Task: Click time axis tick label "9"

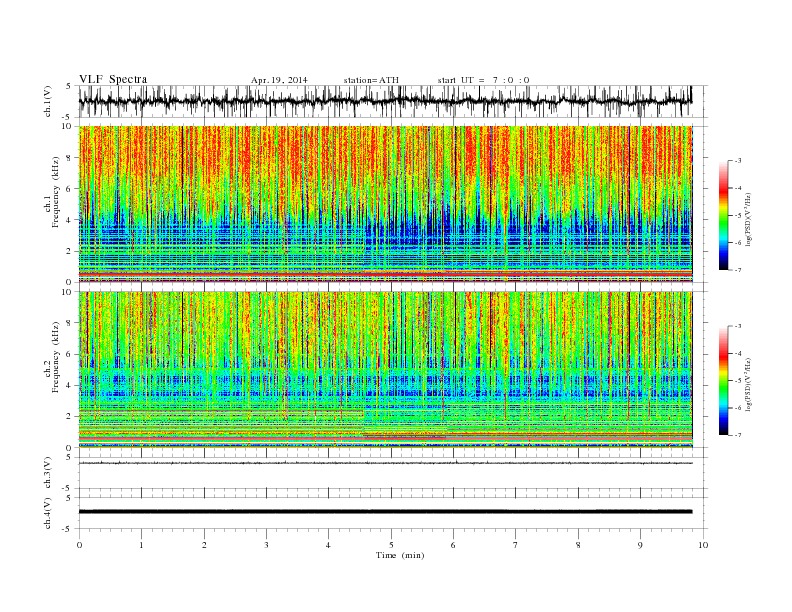Action: tap(640, 545)
